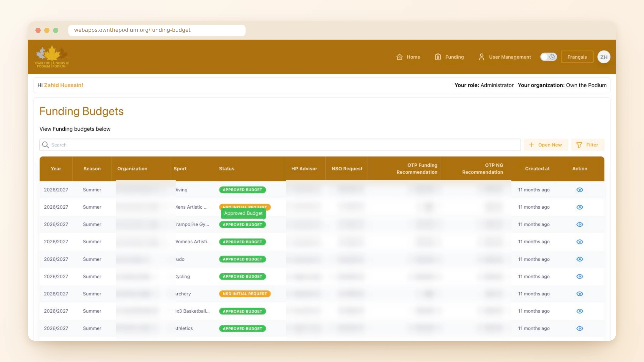Switch language with Français button
644x362 pixels.
[x=577, y=57]
